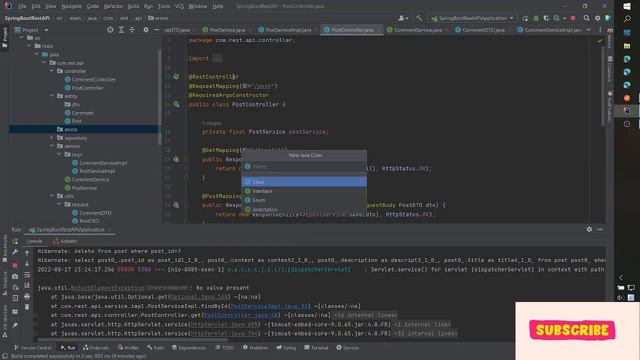
Task: Open editor tabs overflow chevron
Action: pyautogui.click(x=589, y=30)
